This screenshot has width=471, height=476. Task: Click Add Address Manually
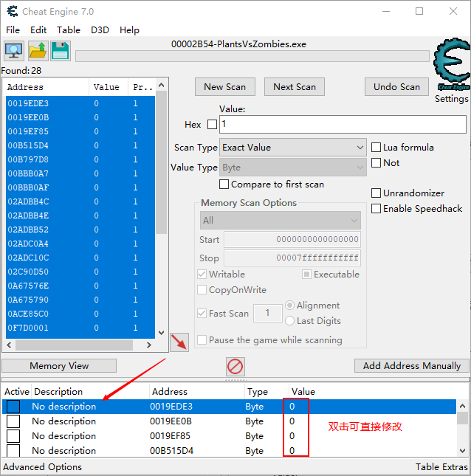click(412, 366)
